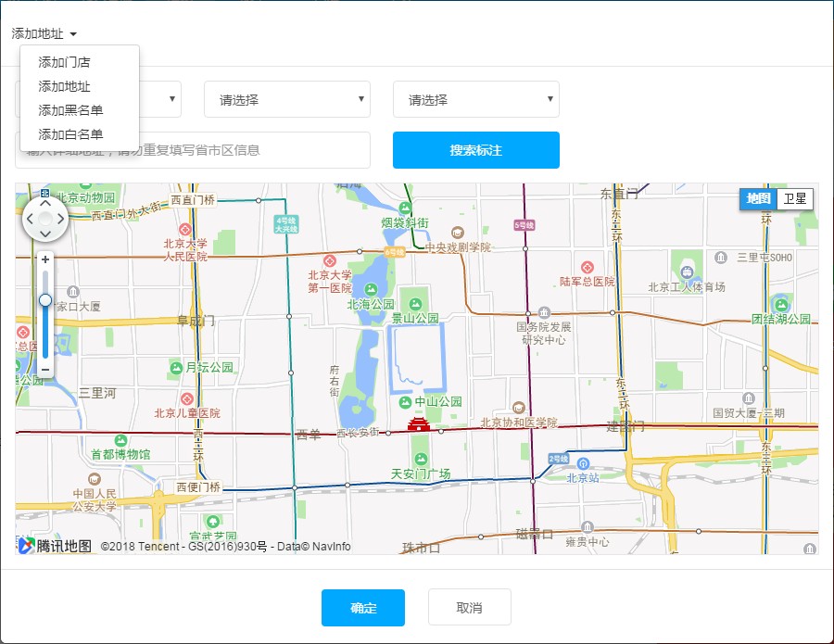Click the 北京工人体育场 stadium icon
The width and height of the screenshot is (834, 644).
pyautogui.click(x=687, y=272)
